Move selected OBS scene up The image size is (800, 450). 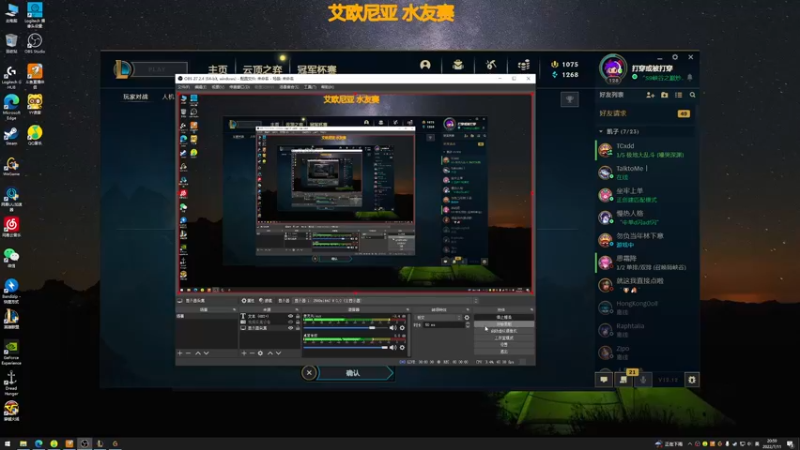point(198,353)
